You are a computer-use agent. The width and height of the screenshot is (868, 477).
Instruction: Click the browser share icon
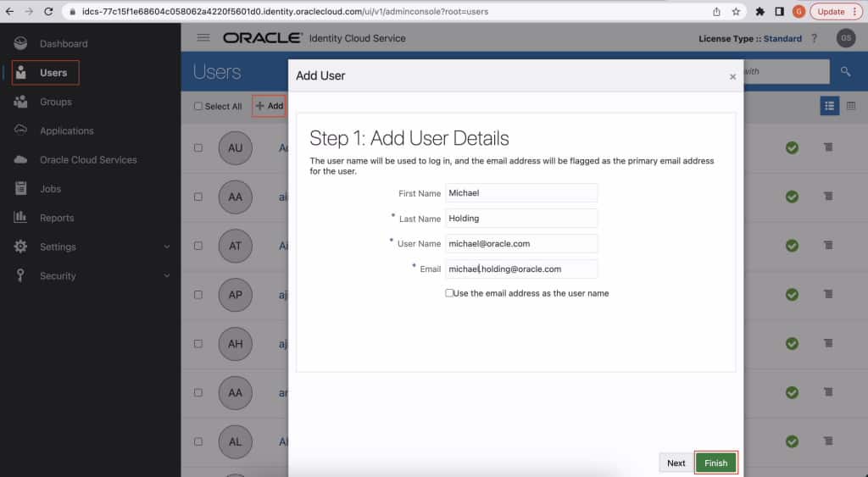point(716,12)
